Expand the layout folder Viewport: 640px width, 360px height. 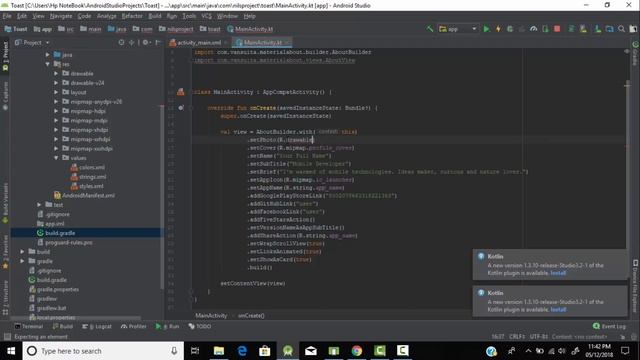(x=56, y=92)
